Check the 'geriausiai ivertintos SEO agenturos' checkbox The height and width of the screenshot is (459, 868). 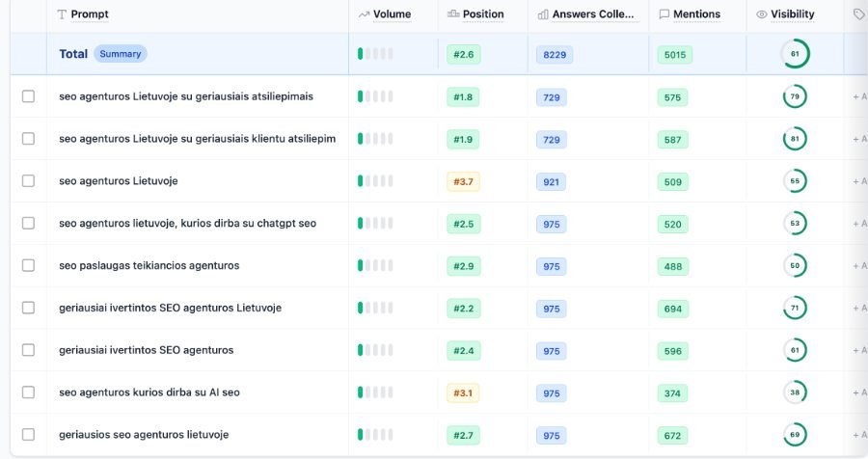click(x=28, y=350)
